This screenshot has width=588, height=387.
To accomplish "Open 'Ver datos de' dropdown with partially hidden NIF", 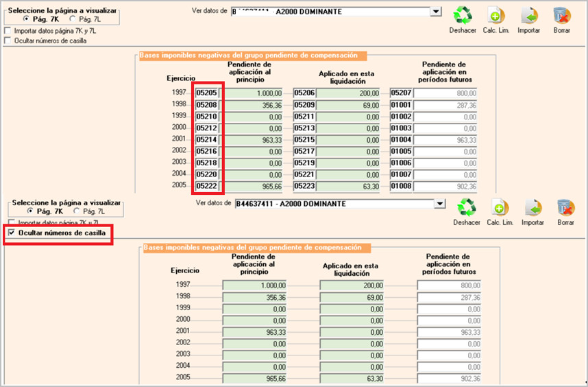I will [435, 12].
